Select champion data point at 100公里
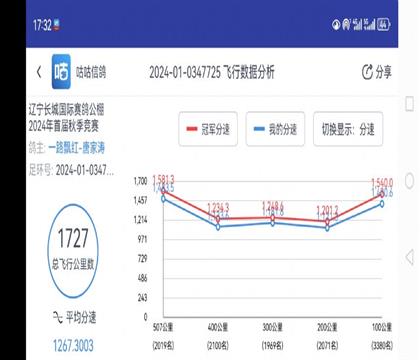Image resolution: width=420 pixels, height=360 pixels. tap(382, 194)
